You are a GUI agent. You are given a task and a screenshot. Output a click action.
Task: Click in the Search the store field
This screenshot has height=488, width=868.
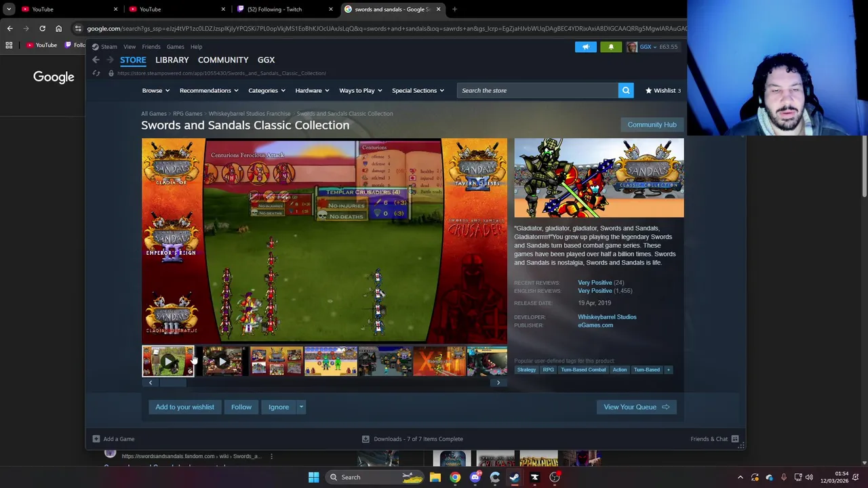coord(537,90)
